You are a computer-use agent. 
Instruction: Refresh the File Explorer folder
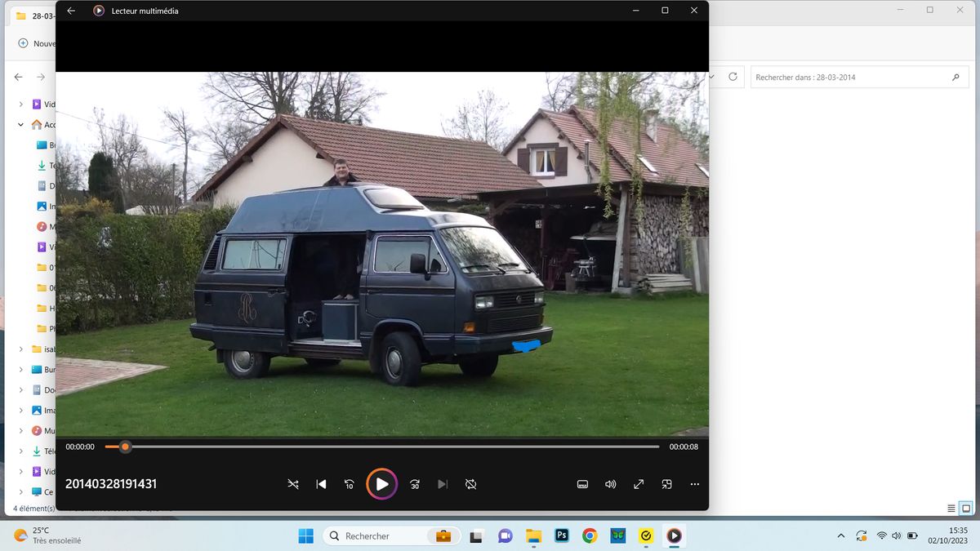click(733, 77)
